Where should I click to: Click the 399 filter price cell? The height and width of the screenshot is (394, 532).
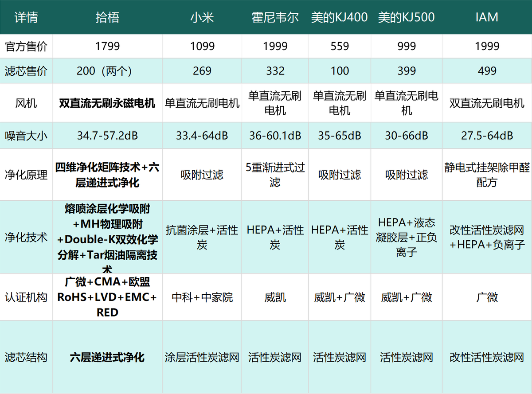tap(407, 71)
